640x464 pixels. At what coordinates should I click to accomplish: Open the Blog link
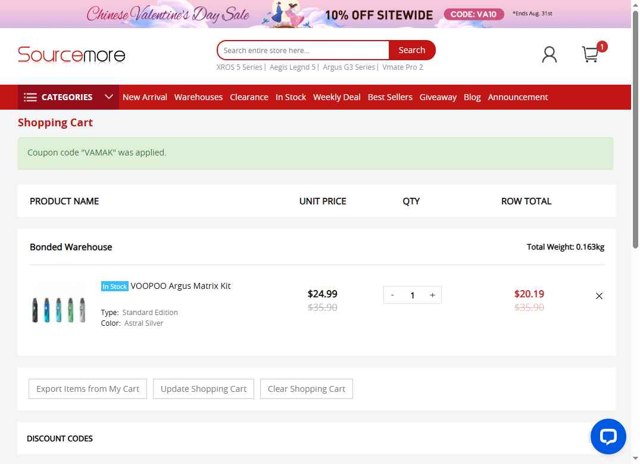[x=472, y=97]
